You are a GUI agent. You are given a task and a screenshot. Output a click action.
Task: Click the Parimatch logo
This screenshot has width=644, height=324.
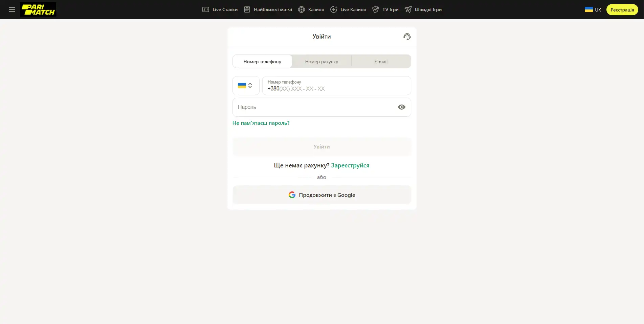[38, 9]
